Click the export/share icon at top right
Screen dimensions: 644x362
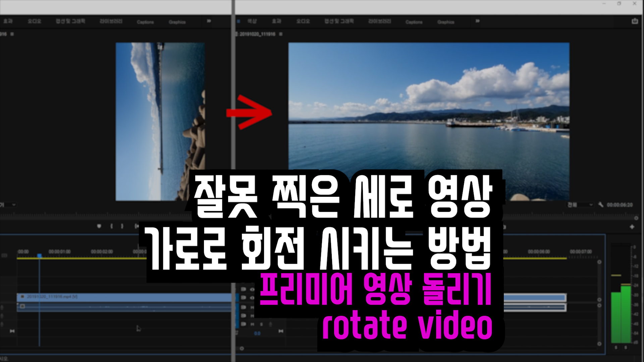tap(635, 21)
